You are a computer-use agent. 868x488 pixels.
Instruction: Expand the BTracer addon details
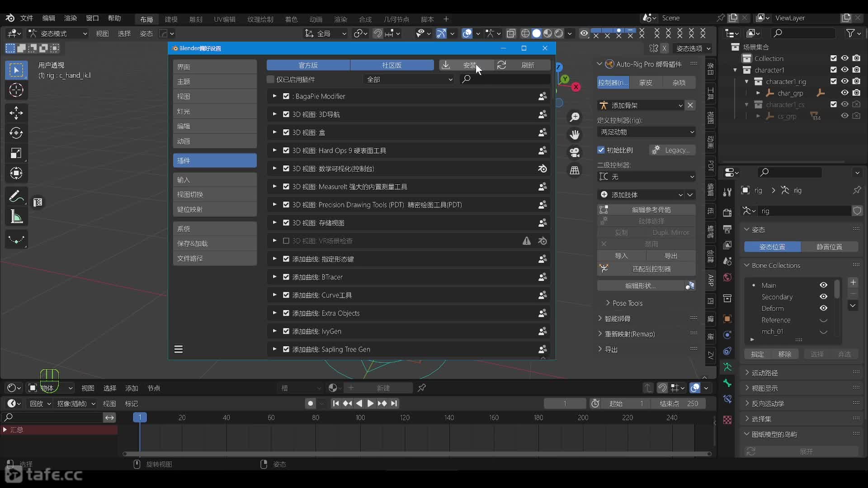point(274,277)
